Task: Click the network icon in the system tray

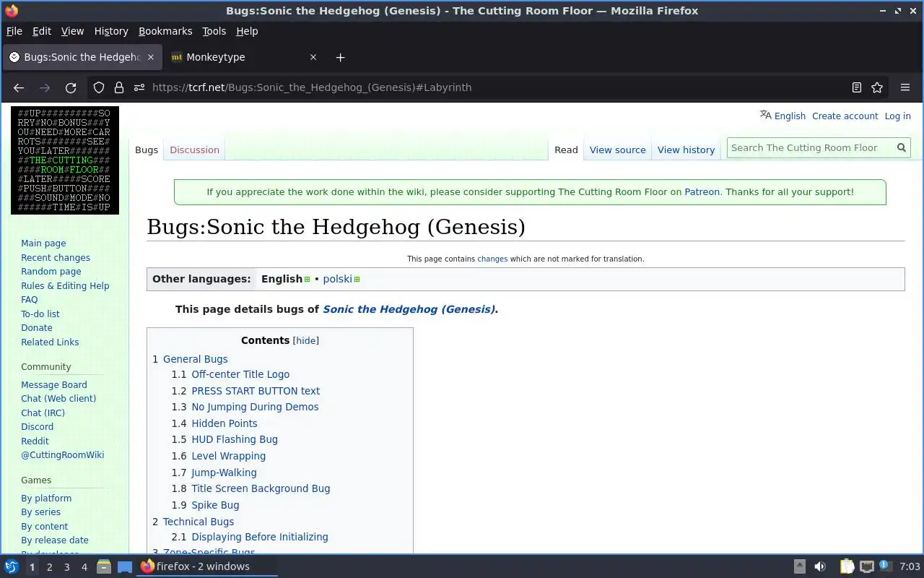Action: tap(867, 566)
